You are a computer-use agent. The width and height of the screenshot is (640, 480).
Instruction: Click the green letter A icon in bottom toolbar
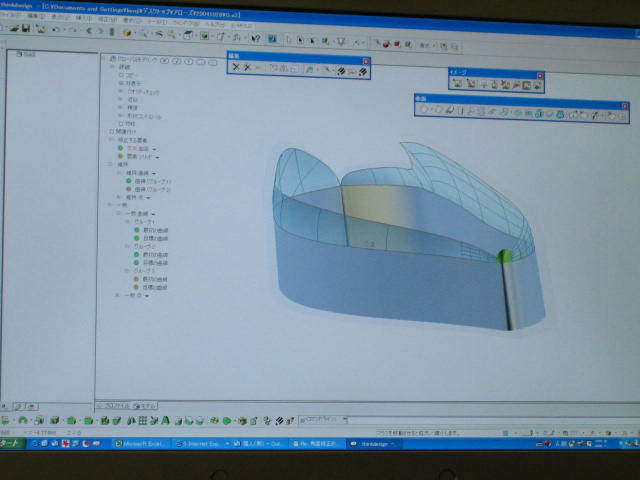pyautogui.click(x=165, y=420)
